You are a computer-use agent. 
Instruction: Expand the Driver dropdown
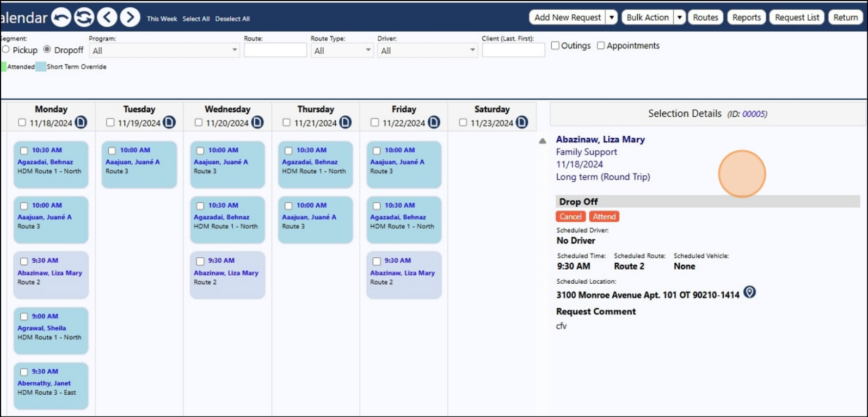click(427, 51)
